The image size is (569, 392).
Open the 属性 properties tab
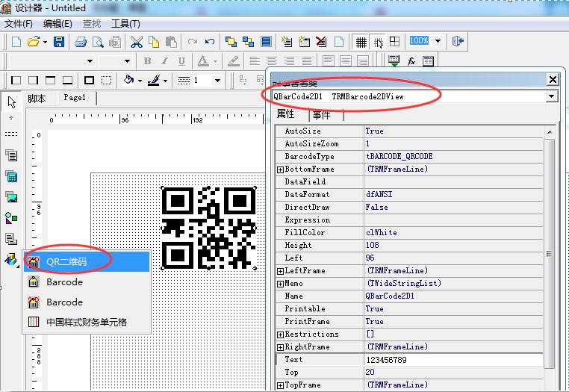[x=285, y=114]
